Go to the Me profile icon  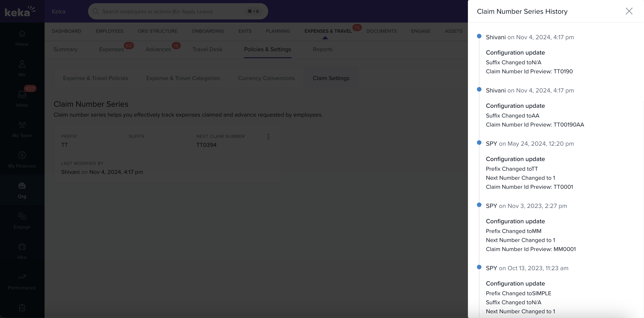[22, 64]
